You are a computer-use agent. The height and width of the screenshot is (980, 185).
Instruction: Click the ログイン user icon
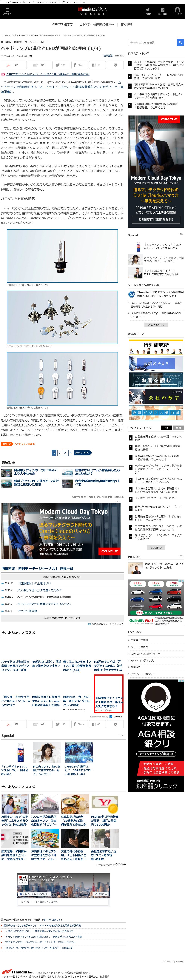click(x=177, y=11)
